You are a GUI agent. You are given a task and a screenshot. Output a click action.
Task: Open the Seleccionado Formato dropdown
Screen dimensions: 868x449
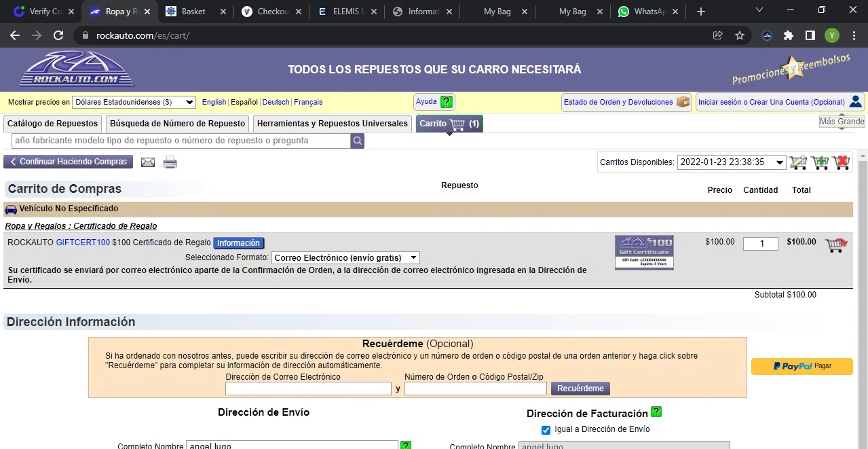pos(345,258)
